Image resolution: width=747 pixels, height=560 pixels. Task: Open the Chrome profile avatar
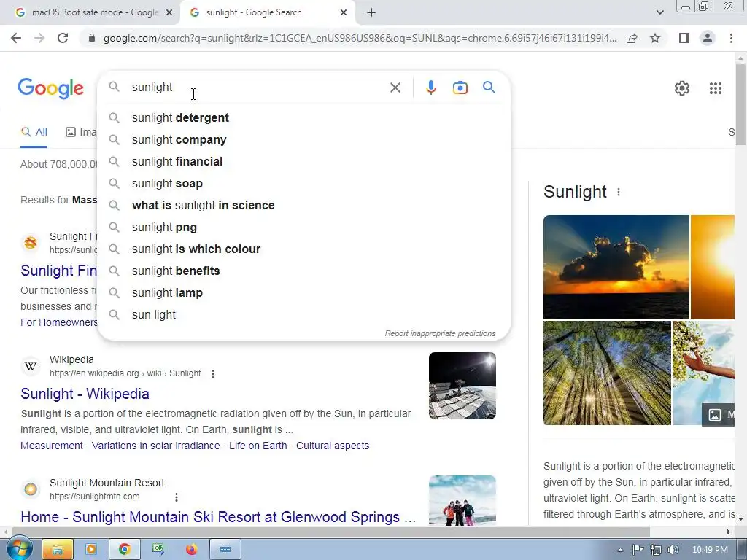tap(708, 38)
